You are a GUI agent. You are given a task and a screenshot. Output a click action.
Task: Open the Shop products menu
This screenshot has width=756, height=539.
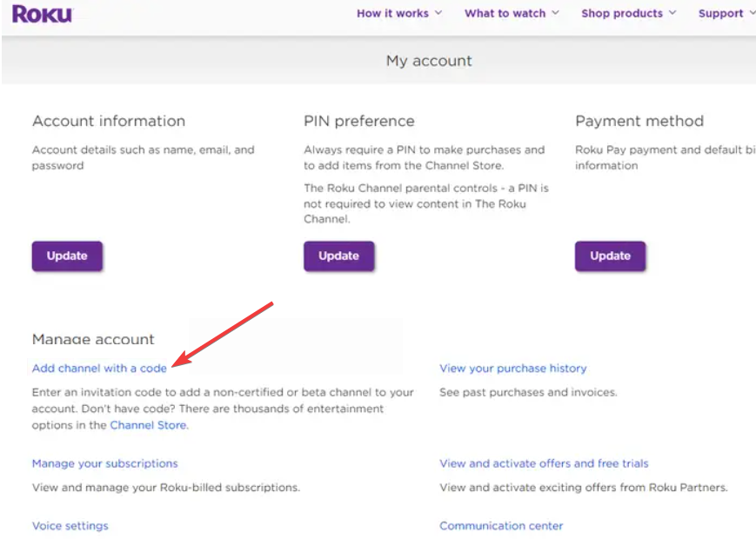tap(621, 13)
